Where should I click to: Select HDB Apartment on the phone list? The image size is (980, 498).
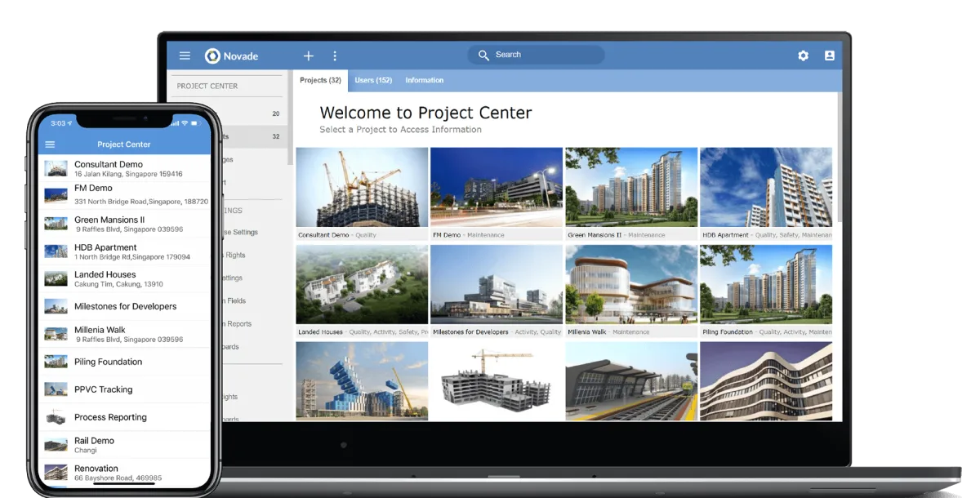click(122, 251)
